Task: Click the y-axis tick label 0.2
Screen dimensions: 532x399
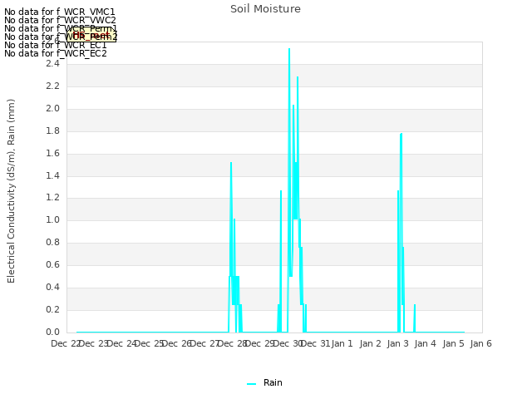Action: (52, 309)
